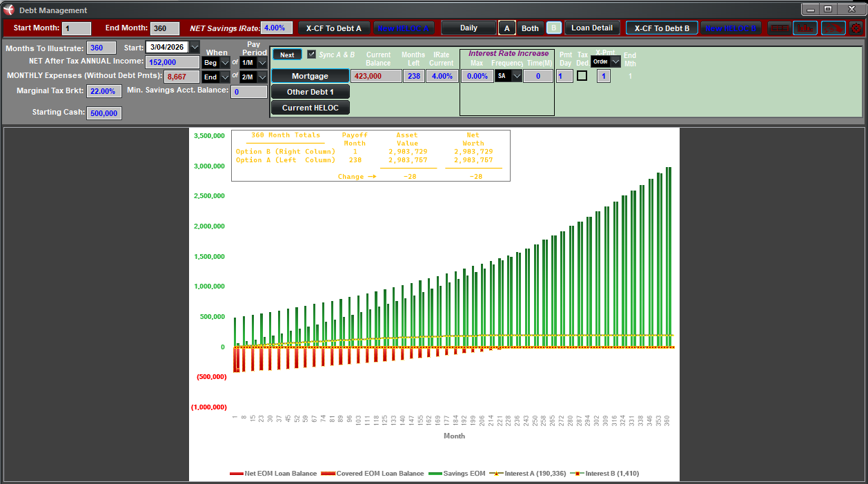Viewport: 868px width, 484px height.
Task: Click the Daily button
Action: click(x=468, y=28)
